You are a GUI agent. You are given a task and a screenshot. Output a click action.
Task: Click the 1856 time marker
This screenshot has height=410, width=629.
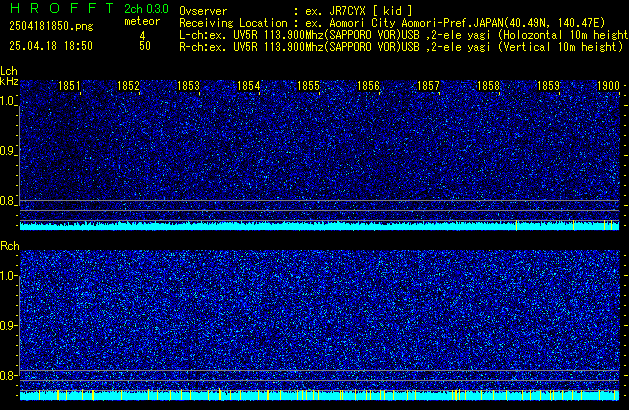368,86
